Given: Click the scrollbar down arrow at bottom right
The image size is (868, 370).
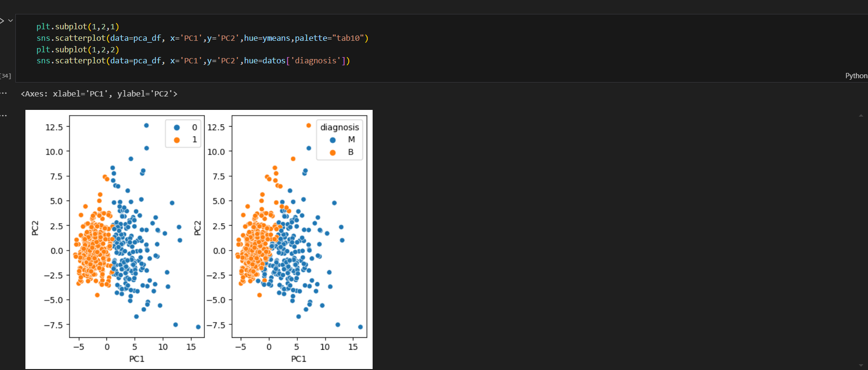Looking at the screenshot, I should tap(861, 365).
